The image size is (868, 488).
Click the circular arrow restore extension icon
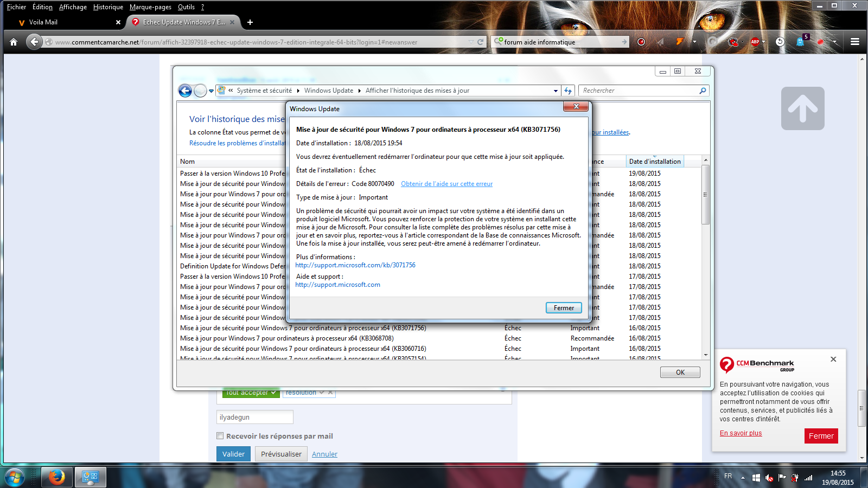pyautogui.click(x=780, y=42)
